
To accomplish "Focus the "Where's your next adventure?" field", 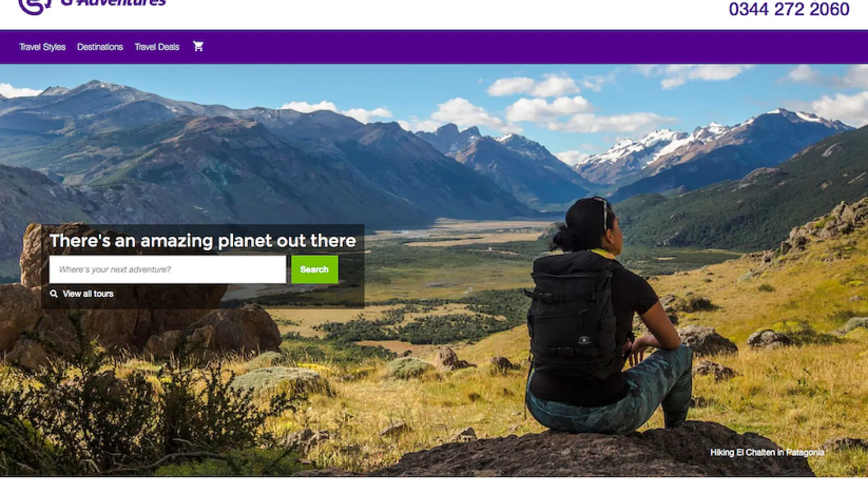I will click(168, 269).
